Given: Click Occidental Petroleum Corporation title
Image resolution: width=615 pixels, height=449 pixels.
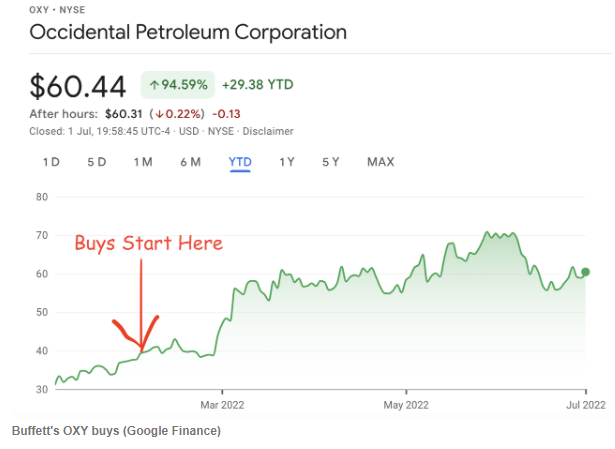Looking at the screenshot, I should coord(188,33).
